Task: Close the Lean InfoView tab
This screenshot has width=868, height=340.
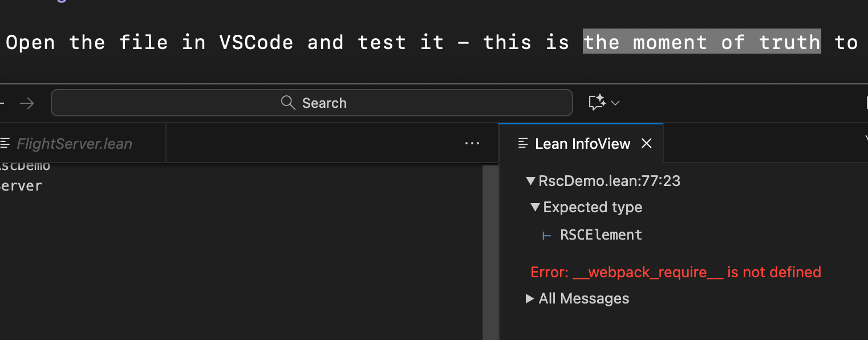Action: coord(647,144)
